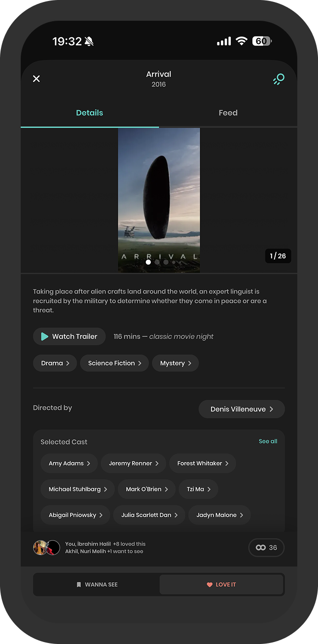The height and width of the screenshot is (644, 318).
Task: See all cast members
Action: click(268, 441)
